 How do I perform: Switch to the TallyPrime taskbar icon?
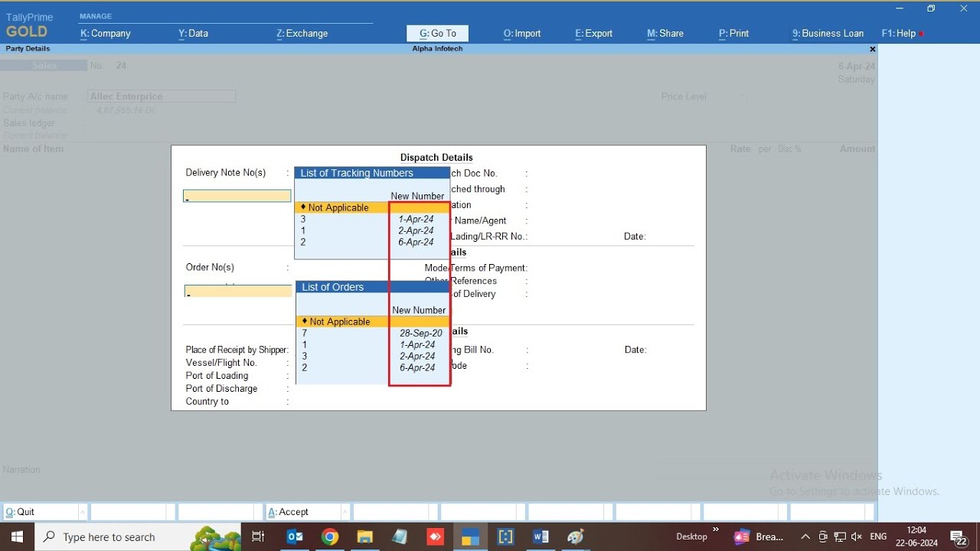pos(470,536)
